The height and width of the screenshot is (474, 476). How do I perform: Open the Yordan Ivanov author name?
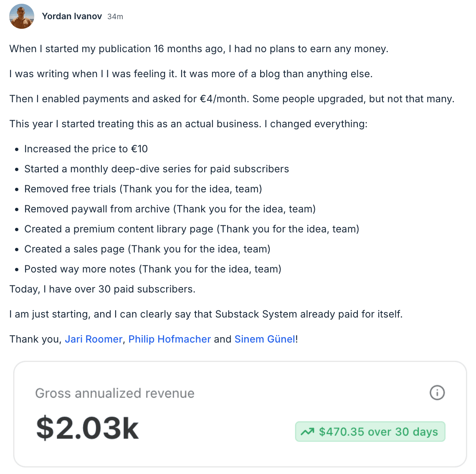click(72, 16)
